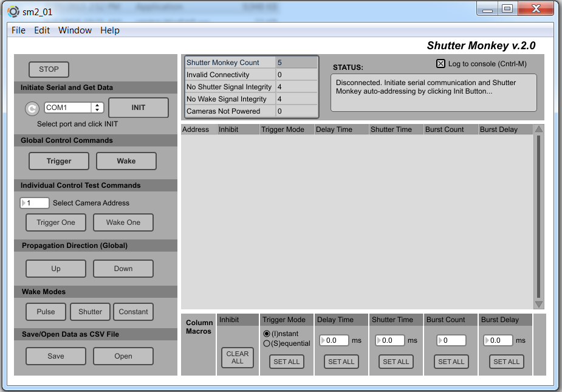This screenshot has width=562, height=392.
Task: Click the STOP button
Action: [x=49, y=69]
